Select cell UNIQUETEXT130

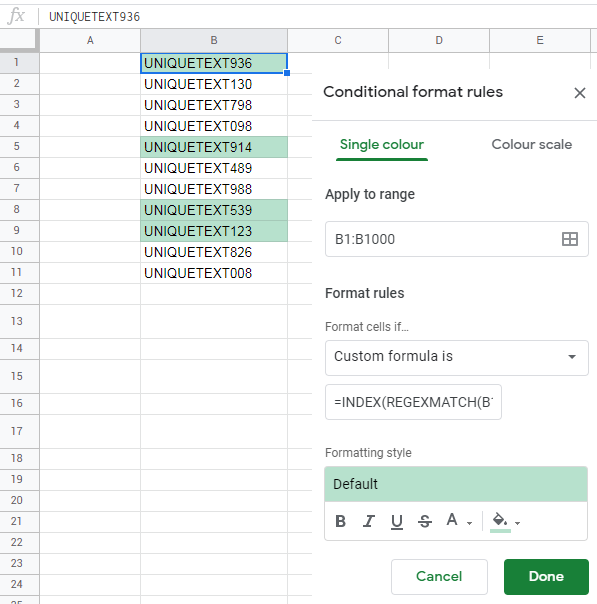tap(214, 84)
